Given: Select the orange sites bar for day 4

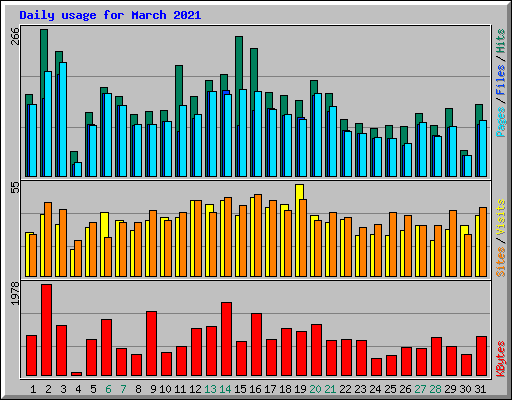Looking at the screenshot, I should [x=78, y=258].
